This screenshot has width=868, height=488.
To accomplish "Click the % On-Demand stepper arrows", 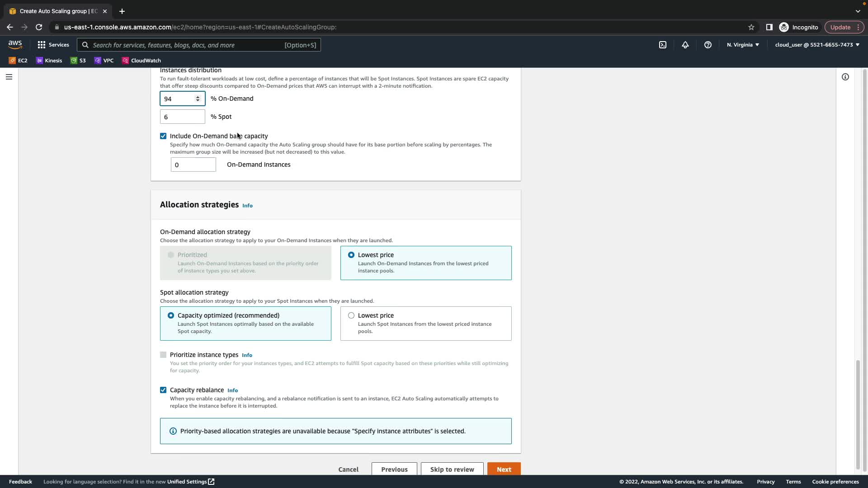I will pyautogui.click(x=198, y=99).
